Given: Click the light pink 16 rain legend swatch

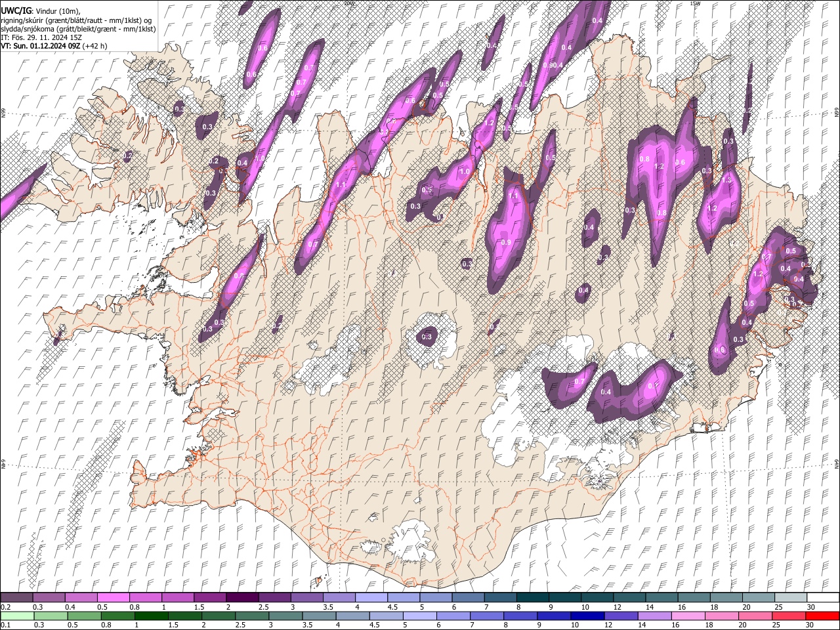Looking at the screenshot, I should (x=688, y=616).
